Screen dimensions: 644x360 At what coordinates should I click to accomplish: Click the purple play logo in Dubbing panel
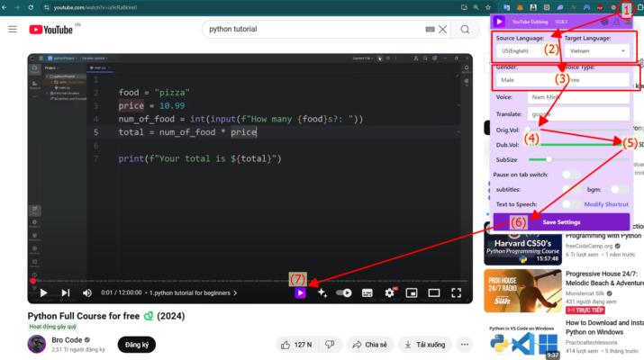499,22
